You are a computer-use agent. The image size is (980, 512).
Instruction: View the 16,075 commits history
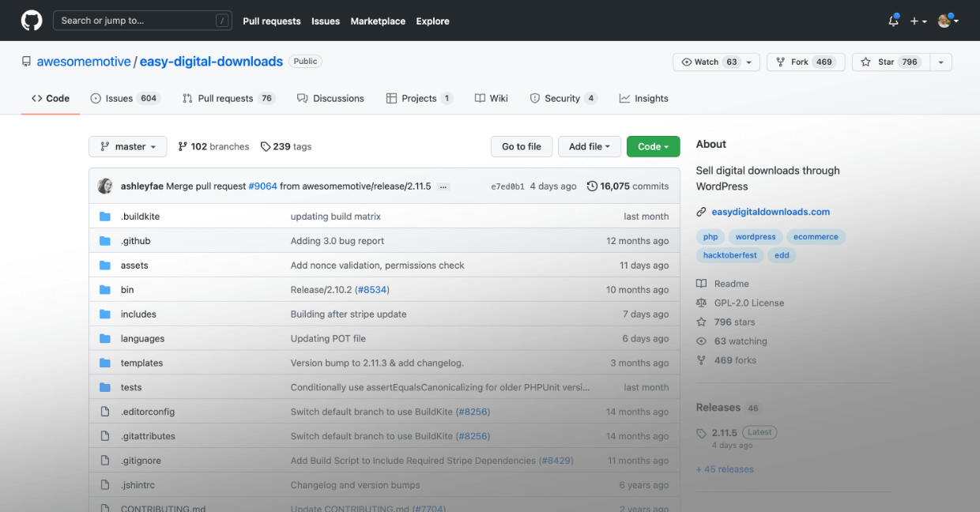click(x=628, y=186)
